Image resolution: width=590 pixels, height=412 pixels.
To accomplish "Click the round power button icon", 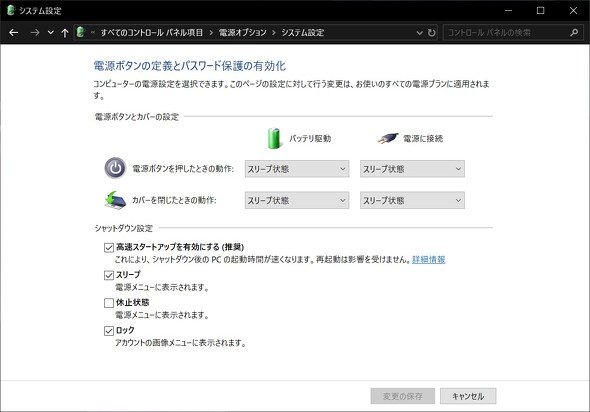I will pyautogui.click(x=115, y=168).
